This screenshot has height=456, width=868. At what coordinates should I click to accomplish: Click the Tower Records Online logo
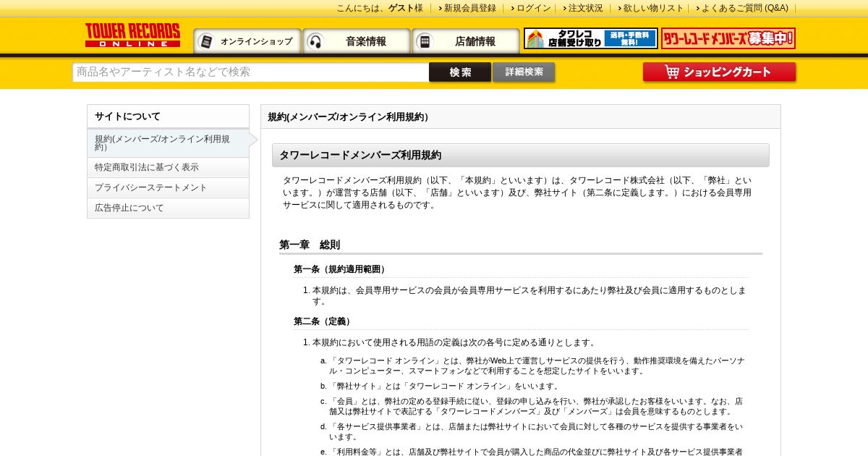132,35
